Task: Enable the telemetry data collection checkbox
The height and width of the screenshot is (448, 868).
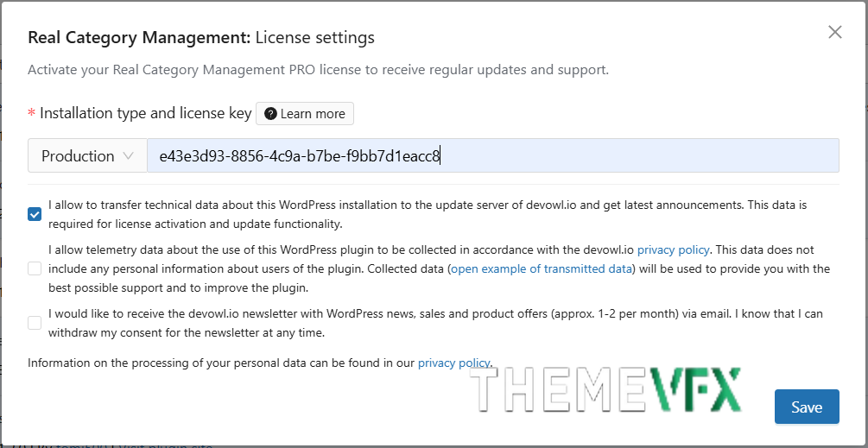Action: click(35, 268)
